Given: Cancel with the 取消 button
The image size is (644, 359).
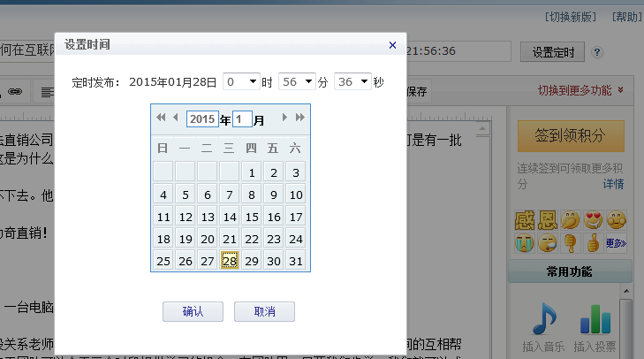Looking at the screenshot, I should pyautogui.click(x=264, y=312).
